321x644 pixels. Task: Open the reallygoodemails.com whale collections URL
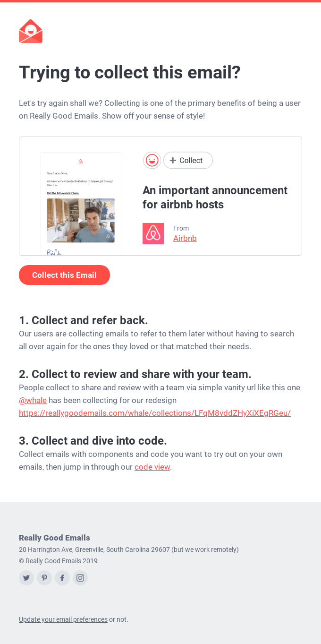155,413
